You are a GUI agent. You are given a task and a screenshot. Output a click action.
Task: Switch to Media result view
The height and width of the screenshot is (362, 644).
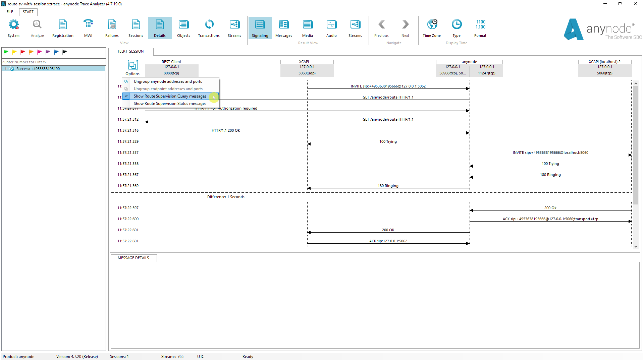[x=308, y=28]
